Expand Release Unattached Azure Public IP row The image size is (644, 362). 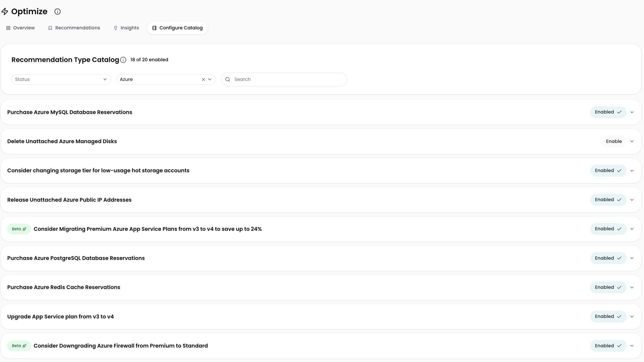click(x=632, y=200)
